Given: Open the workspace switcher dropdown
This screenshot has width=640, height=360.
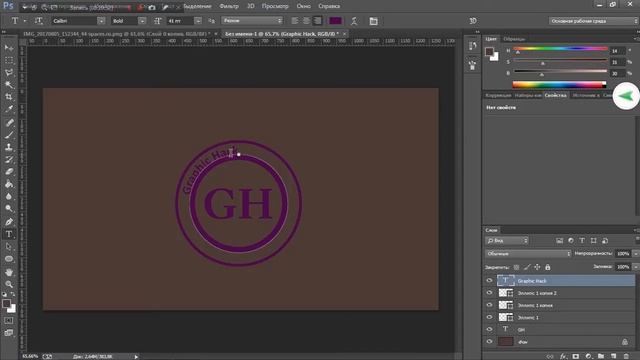Looking at the screenshot, I should 593,21.
